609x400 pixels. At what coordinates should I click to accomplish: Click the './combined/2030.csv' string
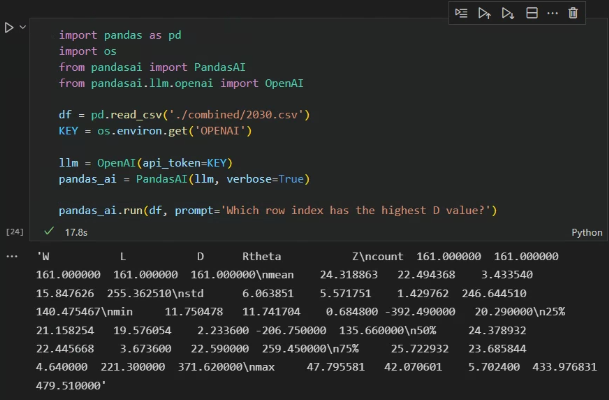tap(237, 115)
